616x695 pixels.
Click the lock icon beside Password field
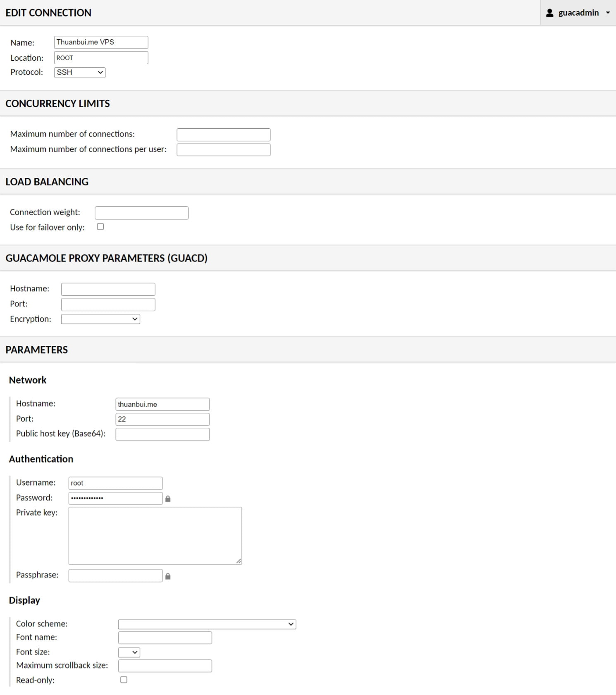click(168, 499)
